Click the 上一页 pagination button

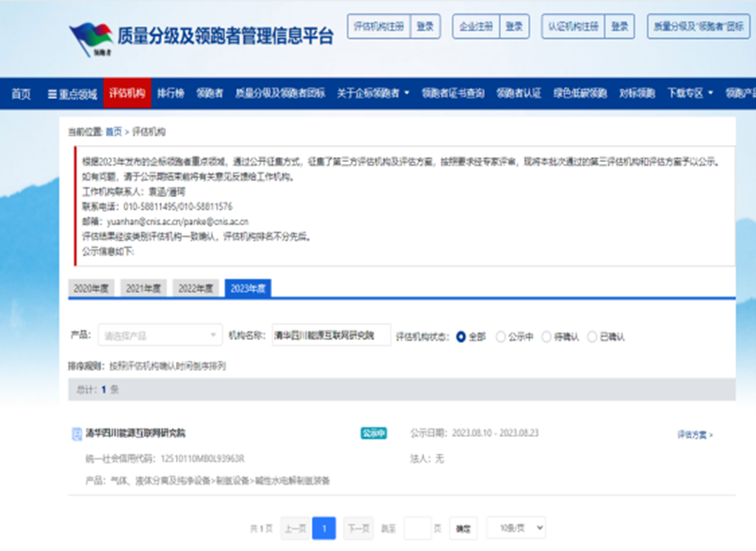pyautogui.click(x=295, y=528)
